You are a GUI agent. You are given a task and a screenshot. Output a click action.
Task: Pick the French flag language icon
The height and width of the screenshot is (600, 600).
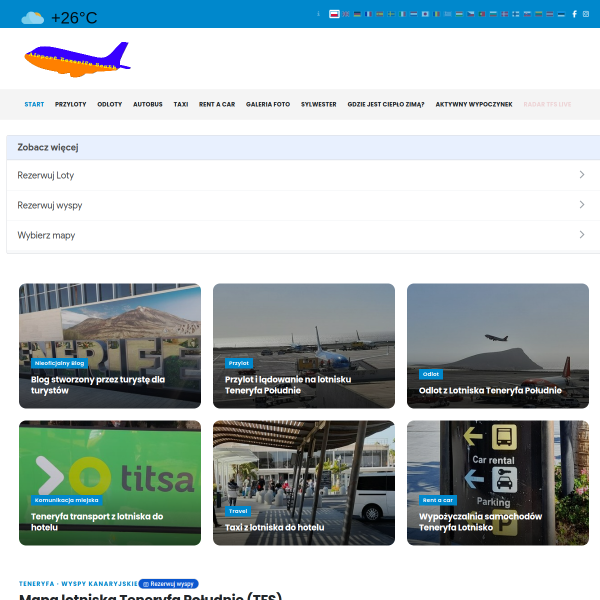(x=368, y=14)
